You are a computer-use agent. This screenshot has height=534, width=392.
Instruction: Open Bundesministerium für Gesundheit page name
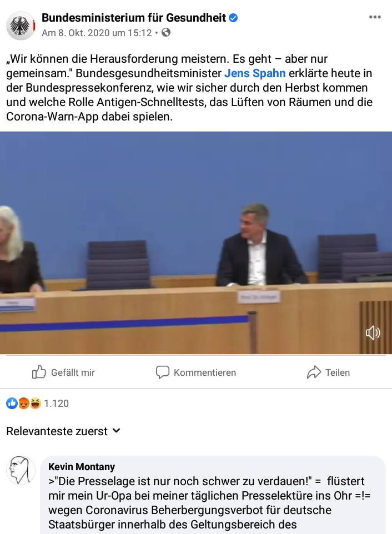[134, 18]
